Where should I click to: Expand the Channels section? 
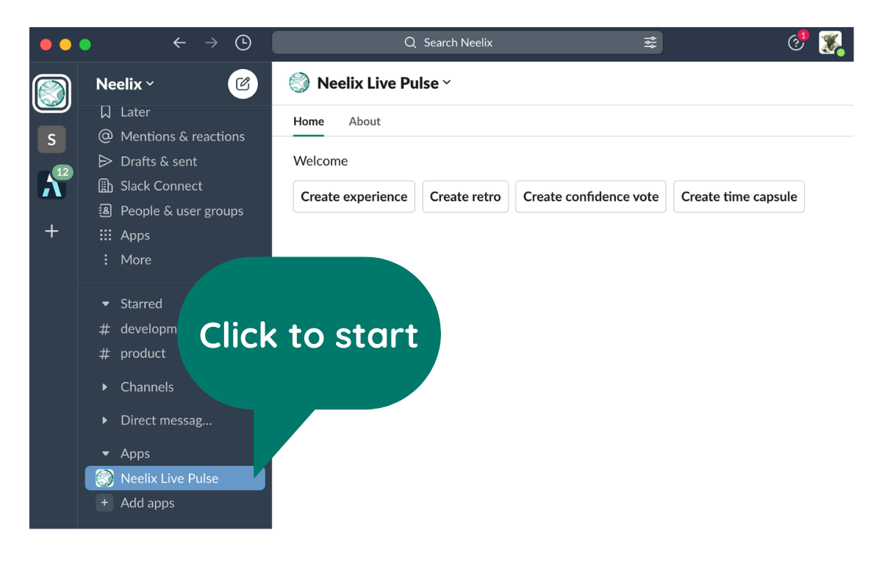[x=105, y=387]
